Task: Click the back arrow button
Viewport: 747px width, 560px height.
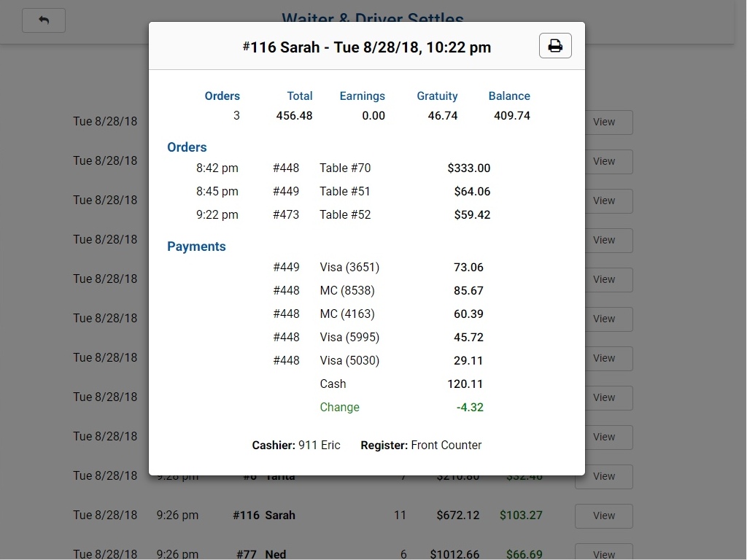Action: (x=44, y=20)
